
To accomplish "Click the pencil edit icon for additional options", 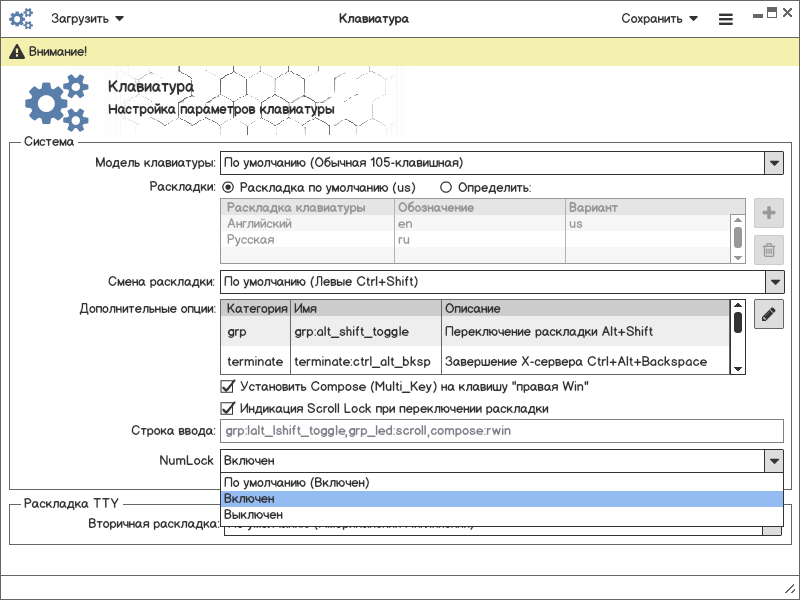I will pos(768,314).
